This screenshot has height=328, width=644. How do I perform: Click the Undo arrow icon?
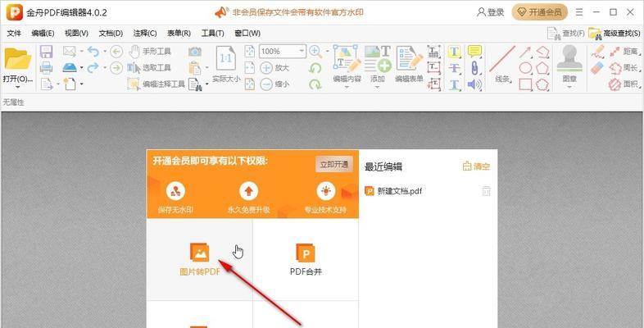93,52
